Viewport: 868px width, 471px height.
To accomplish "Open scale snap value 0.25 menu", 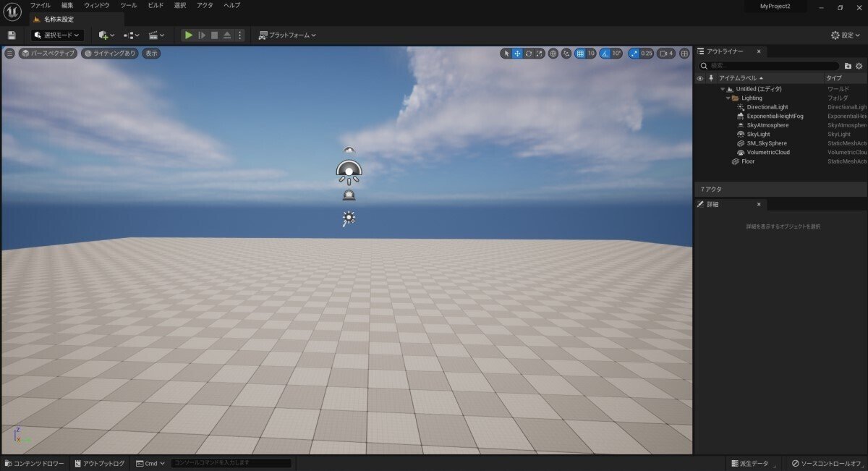I will (647, 54).
